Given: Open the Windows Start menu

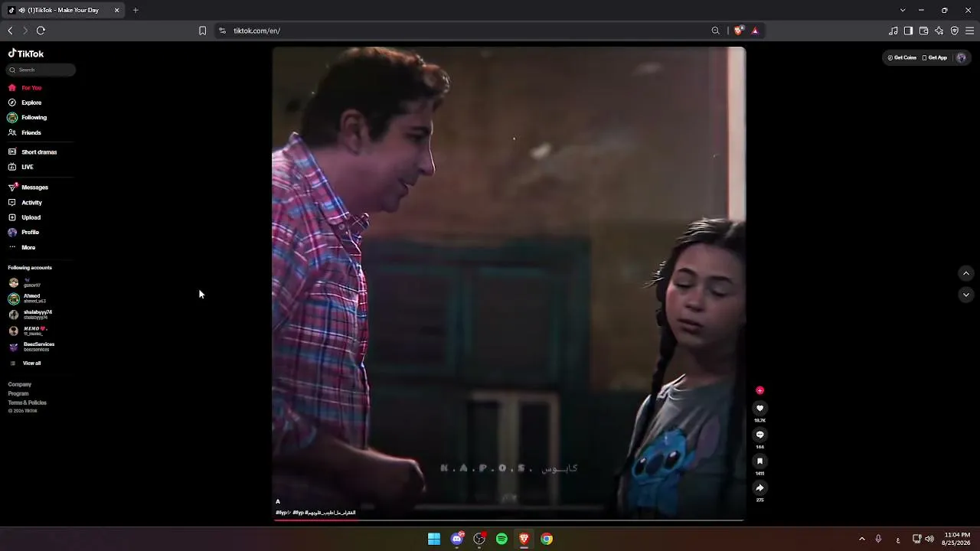Looking at the screenshot, I should (434, 539).
